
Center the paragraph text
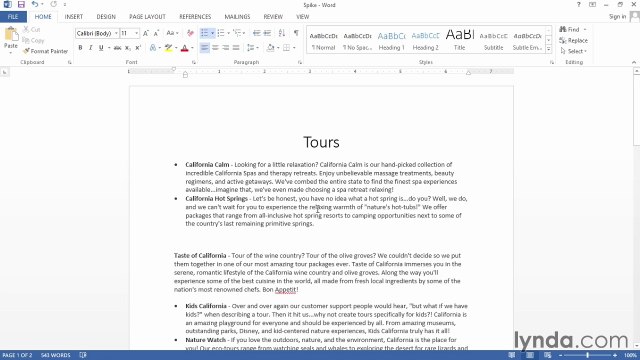click(x=215, y=48)
